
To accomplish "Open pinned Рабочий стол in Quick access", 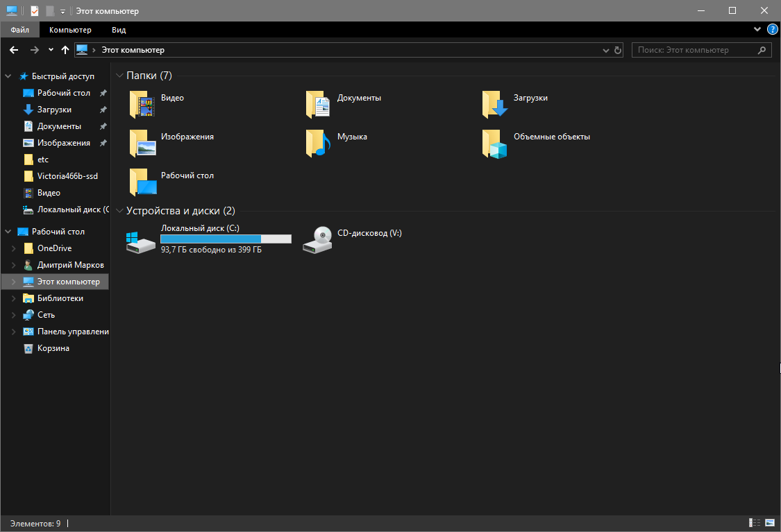I will (x=64, y=93).
